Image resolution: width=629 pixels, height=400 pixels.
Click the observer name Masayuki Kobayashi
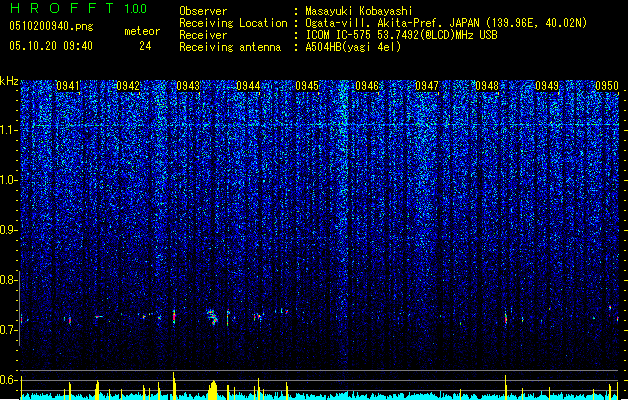(359, 11)
